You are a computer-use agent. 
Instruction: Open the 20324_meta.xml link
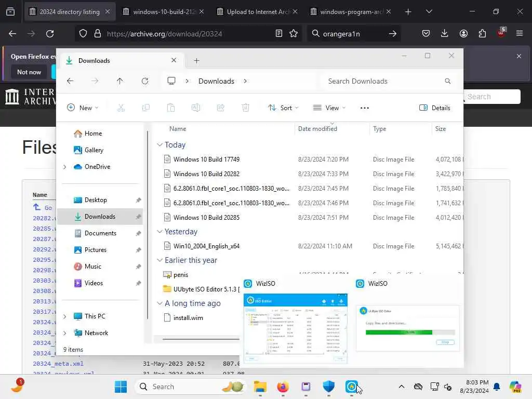tap(58, 364)
